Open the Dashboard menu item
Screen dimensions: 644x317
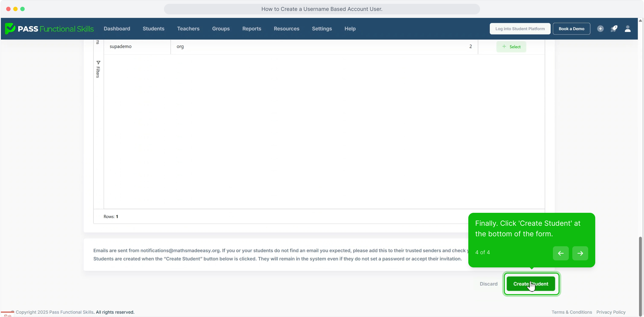click(x=117, y=29)
